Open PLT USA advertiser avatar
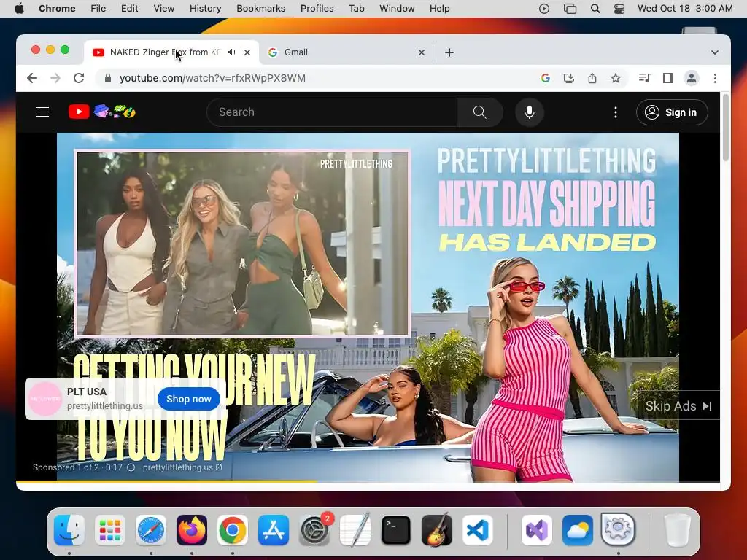Image resolution: width=747 pixels, height=560 pixels. [x=44, y=399]
